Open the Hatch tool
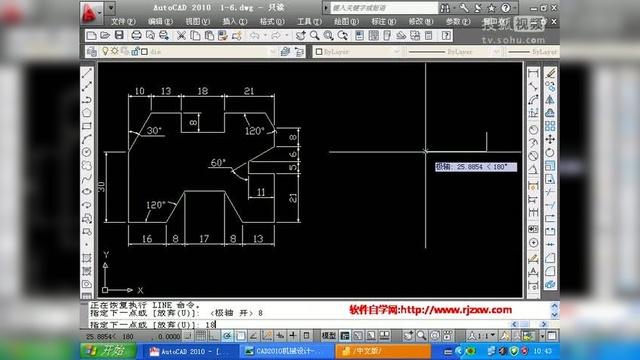The image size is (640, 360). 87,258
